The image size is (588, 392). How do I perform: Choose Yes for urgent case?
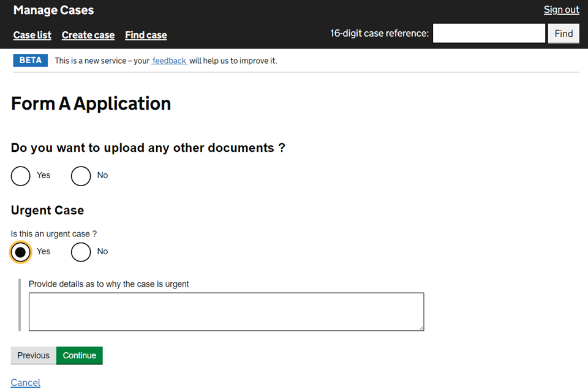click(21, 252)
